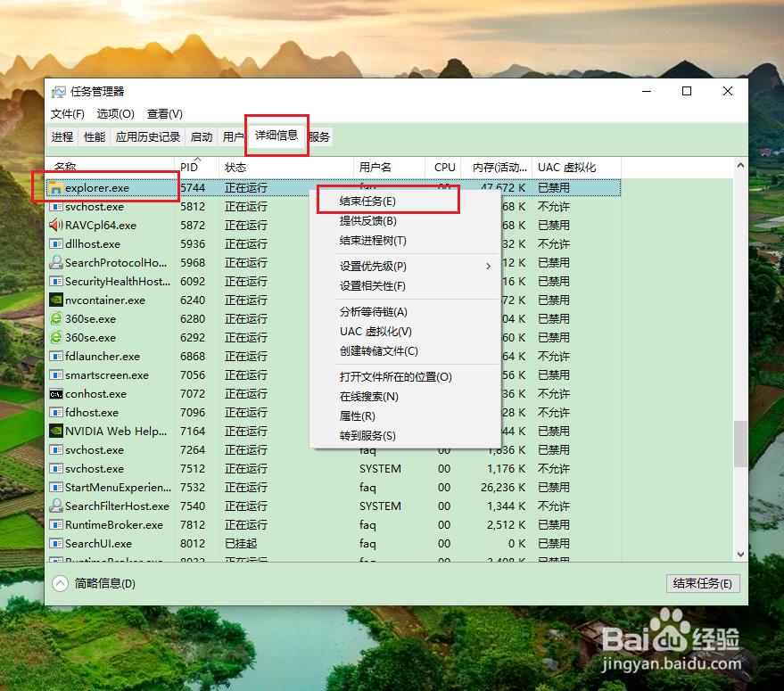Click the CPU column header
This screenshot has width=784, height=691.
[443, 166]
